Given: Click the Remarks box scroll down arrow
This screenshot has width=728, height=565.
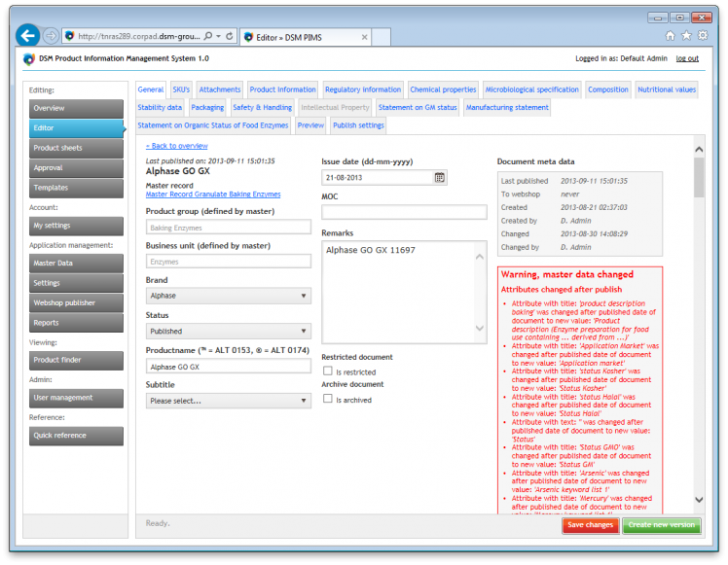Looking at the screenshot, I should [480, 328].
